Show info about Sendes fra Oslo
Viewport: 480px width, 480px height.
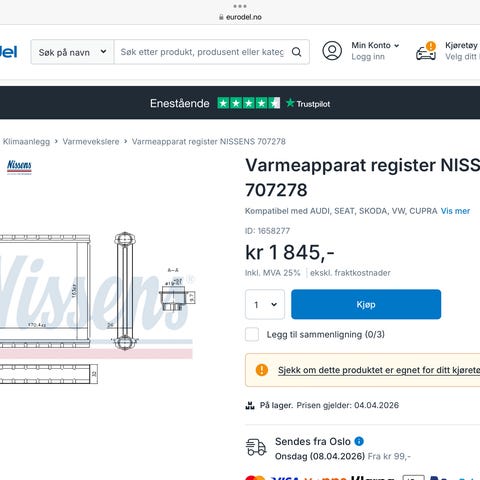tap(359, 441)
